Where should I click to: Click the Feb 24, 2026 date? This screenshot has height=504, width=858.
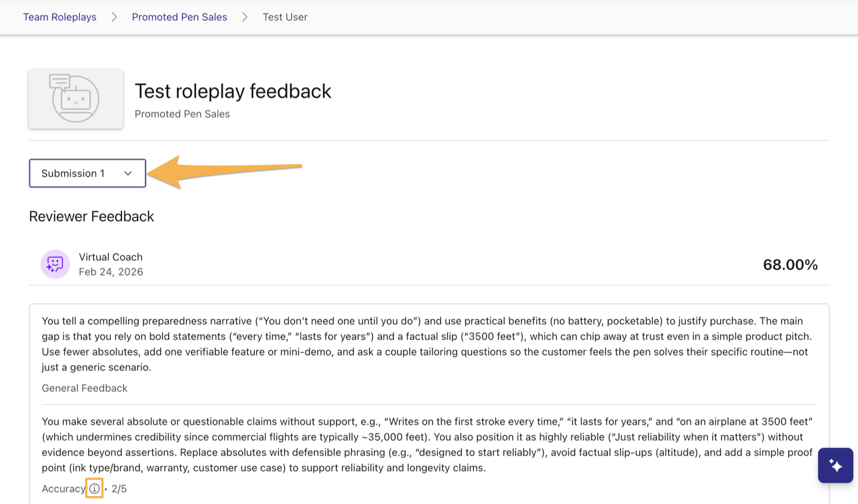click(x=111, y=272)
